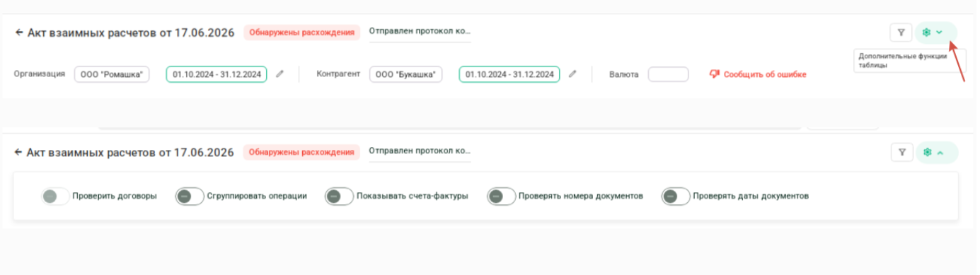
Task: Edit organization ООО "Ромашка" period with pencil icon
Action: [279, 74]
